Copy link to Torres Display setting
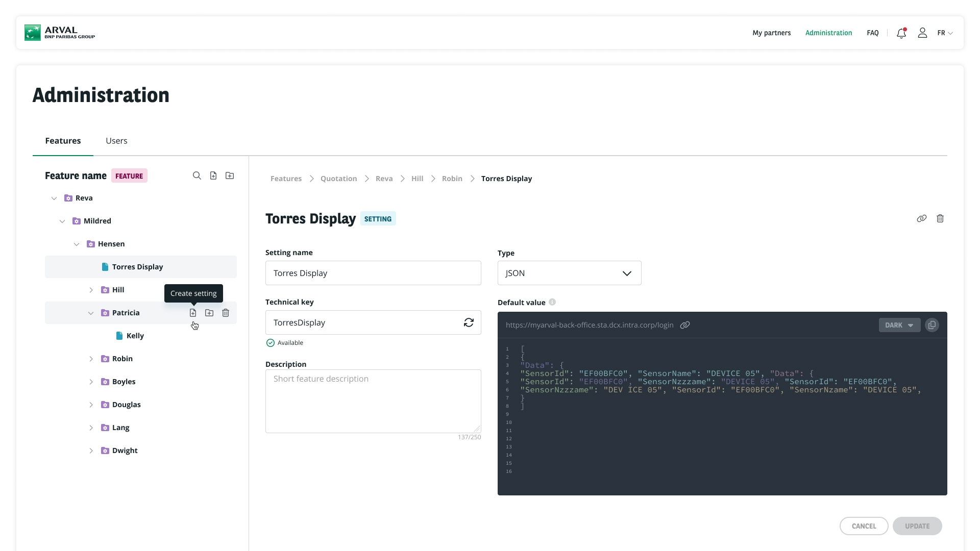This screenshot has width=980, height=551. (922, 218)
